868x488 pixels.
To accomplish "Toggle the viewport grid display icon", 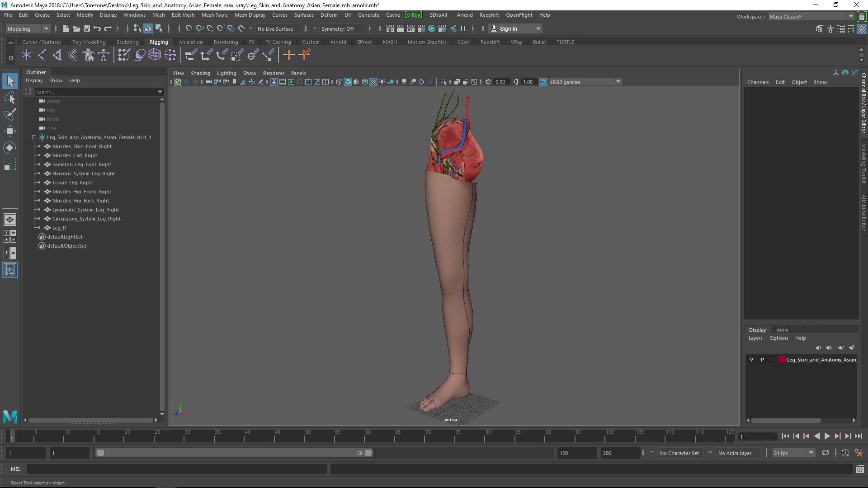I will click(274, 82).
